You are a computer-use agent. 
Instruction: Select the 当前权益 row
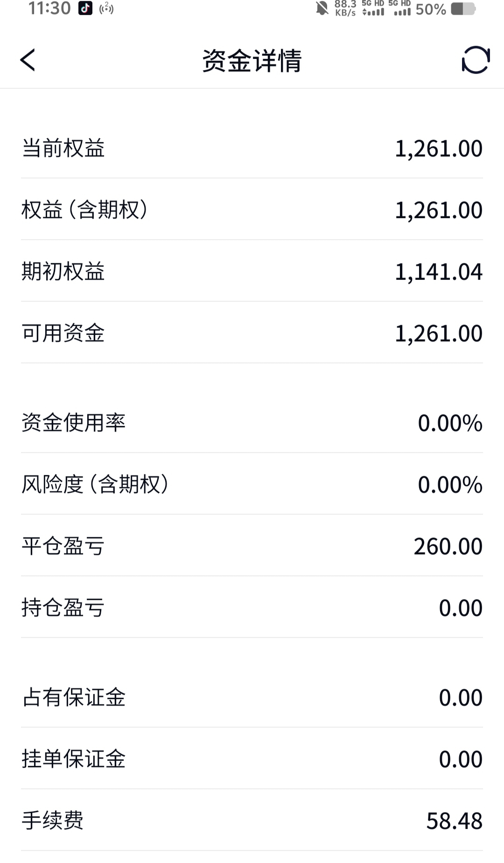(x=252, y=149)
